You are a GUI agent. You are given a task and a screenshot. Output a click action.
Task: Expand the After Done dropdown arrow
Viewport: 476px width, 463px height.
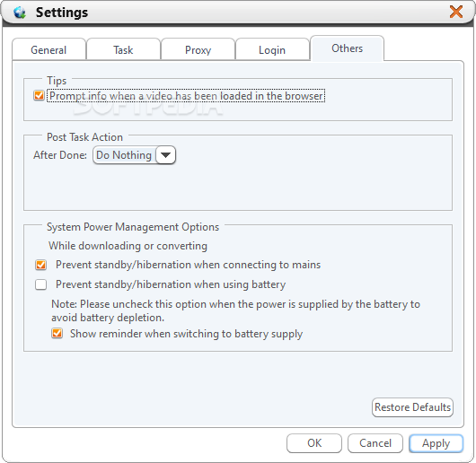(165, 155)
